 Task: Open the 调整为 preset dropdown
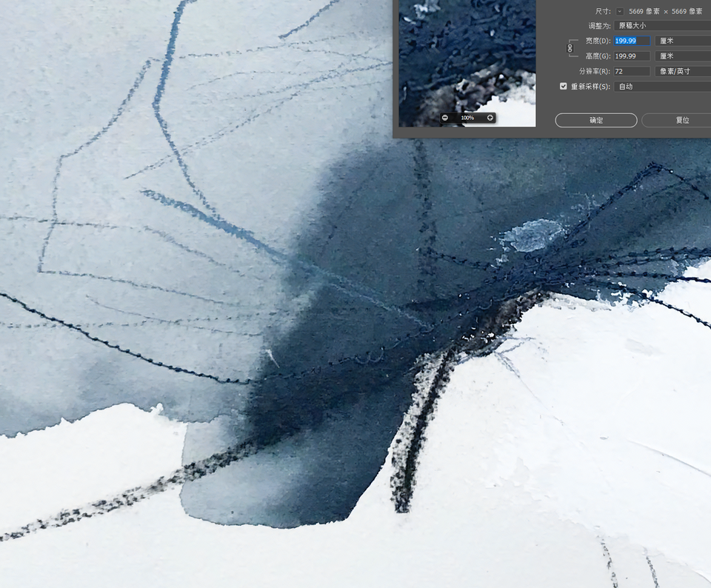tap(662, 26)
